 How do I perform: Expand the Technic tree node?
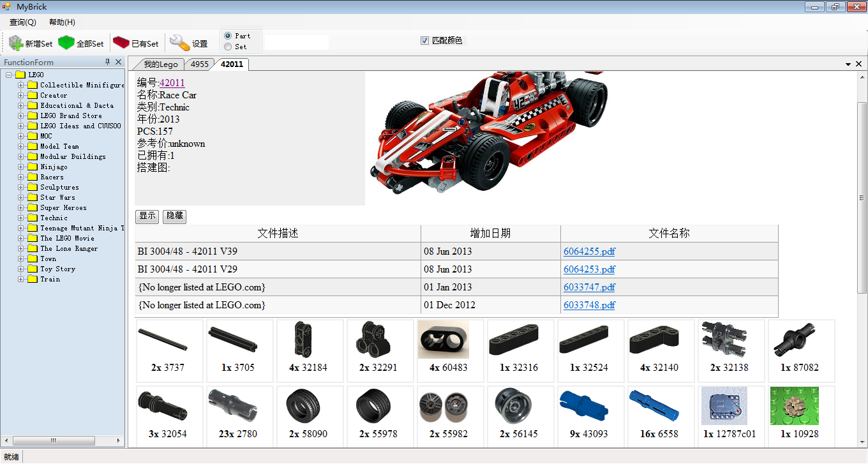21,218
